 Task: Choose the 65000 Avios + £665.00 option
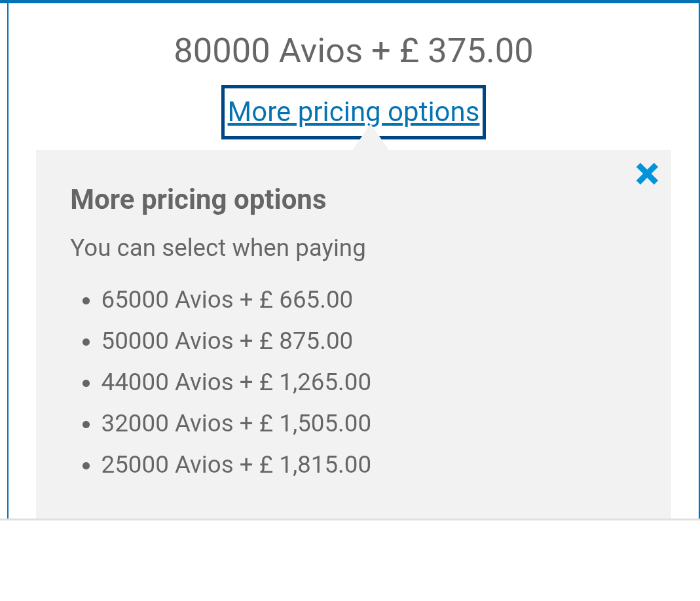tap(227, 299)
